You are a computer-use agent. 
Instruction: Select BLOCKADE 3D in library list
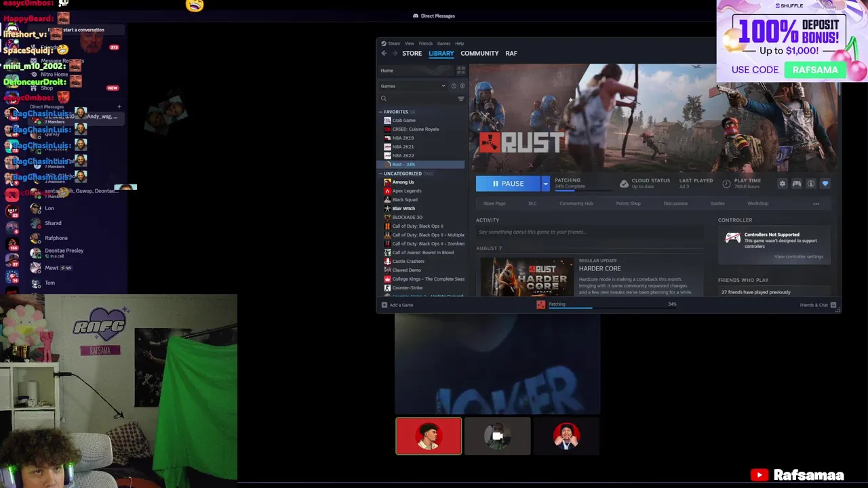(407, 218)
